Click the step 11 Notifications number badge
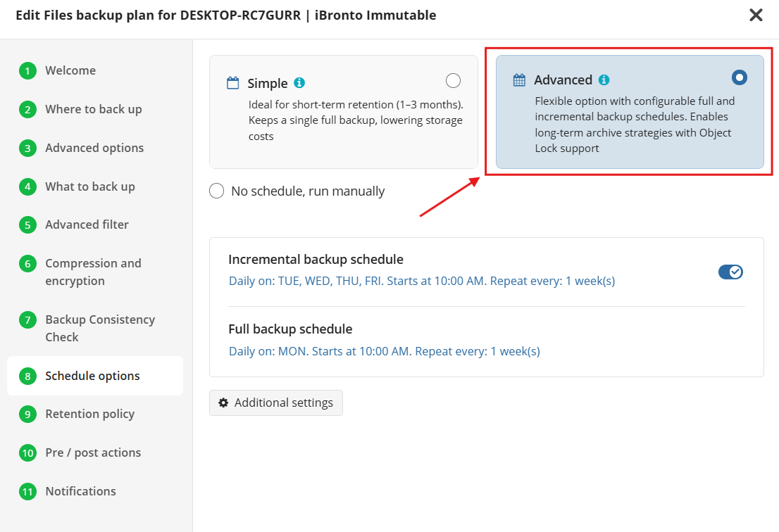Image resolution: width=779 pixels, height=532 pixels. 27,492
